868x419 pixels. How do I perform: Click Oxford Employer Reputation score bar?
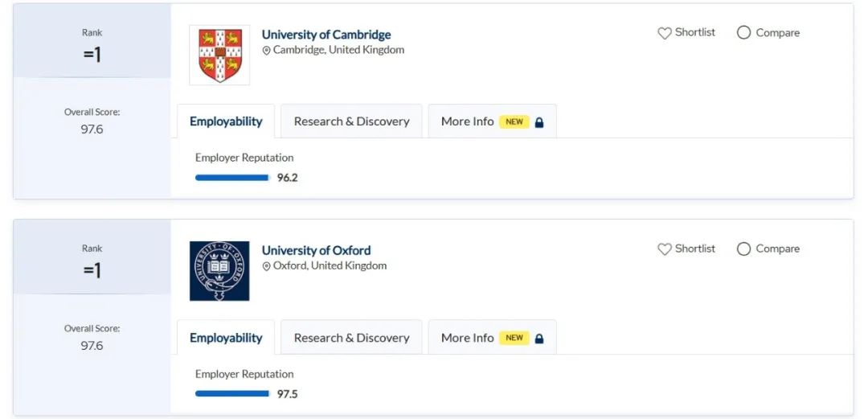pyautogui.click(x=232, y=394)
